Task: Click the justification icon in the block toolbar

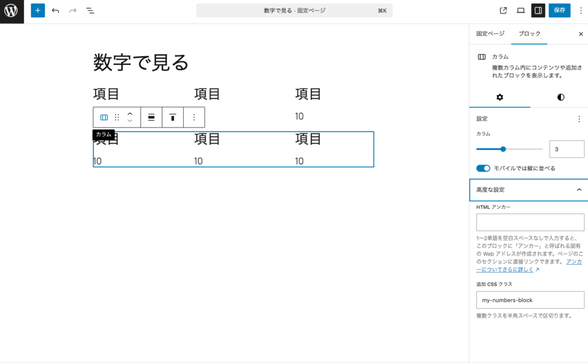Action: [x=150, y=117]
